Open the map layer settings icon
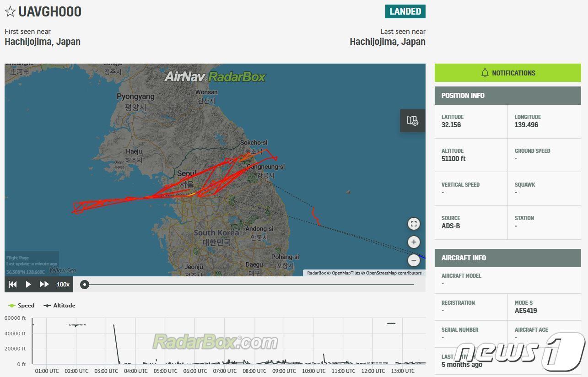 tap(412, 121)
